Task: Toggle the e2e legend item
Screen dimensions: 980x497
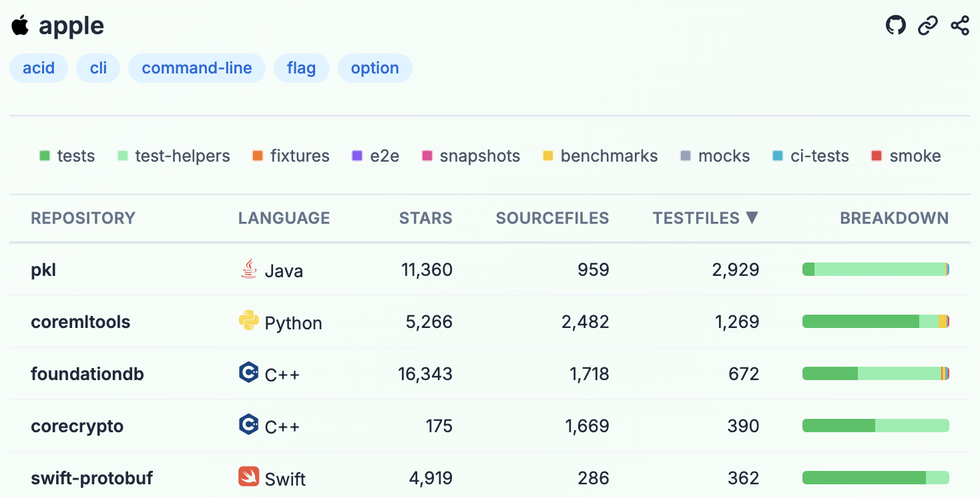Action: tap(375, 156)
